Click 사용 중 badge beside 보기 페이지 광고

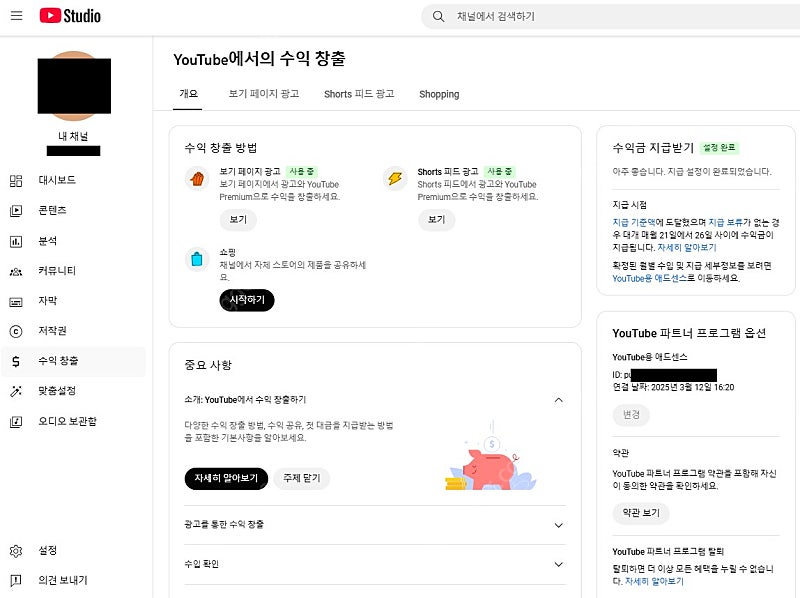(301, 172)
